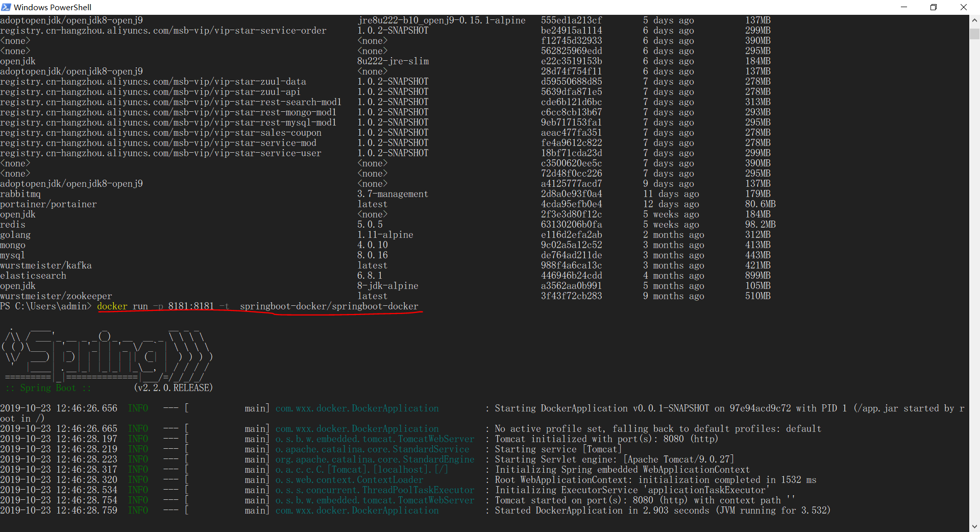980x532 pixels.
Task: Click the 'o.s.s.concurrent.ThreadPoolTaskExecutor' logger name
Action: tap(375, 490)
